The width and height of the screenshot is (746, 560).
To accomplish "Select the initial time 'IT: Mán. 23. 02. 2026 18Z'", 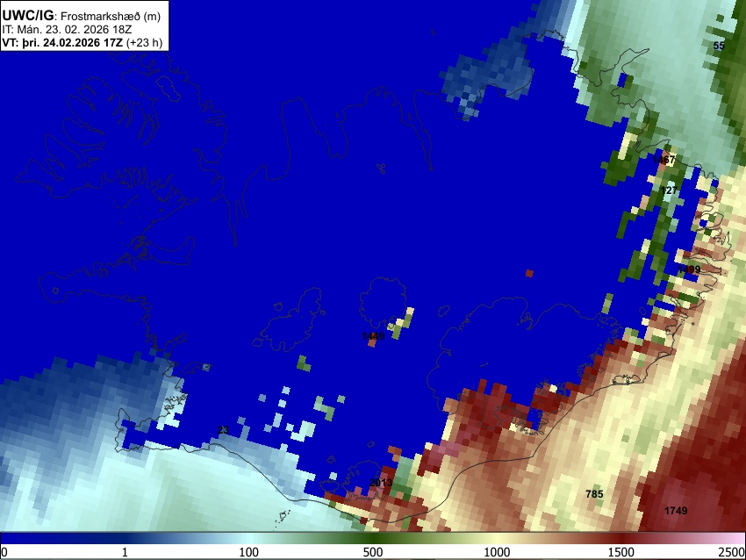I will coord(67,30).
